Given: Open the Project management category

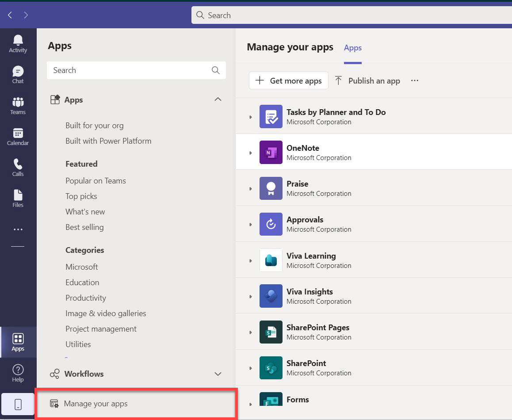Looking at the screenshot, I should pos(101,329).
